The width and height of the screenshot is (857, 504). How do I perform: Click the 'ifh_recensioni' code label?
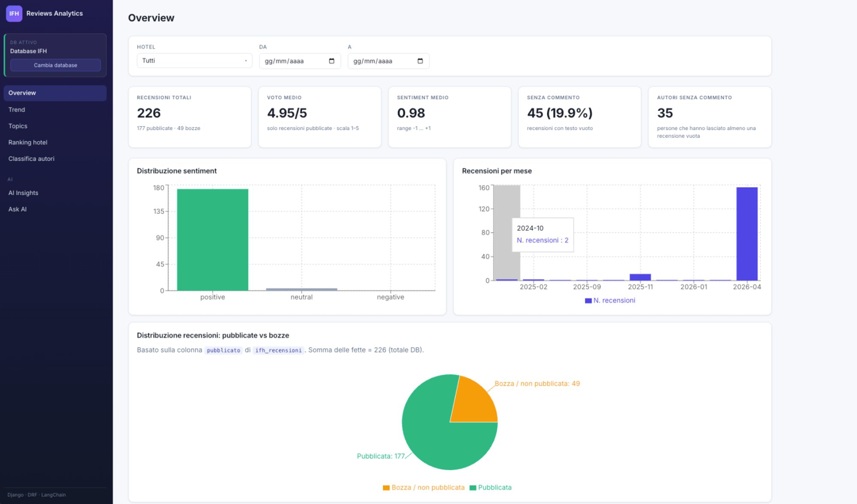[x=279, y=350]
